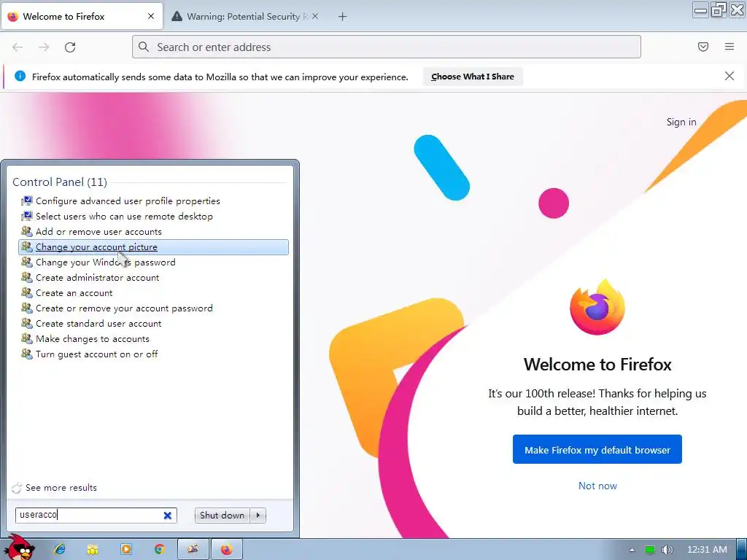Launch Internet Explorer from the taskbar
Viewport: 747px width, 560px height.
[60, 549]
